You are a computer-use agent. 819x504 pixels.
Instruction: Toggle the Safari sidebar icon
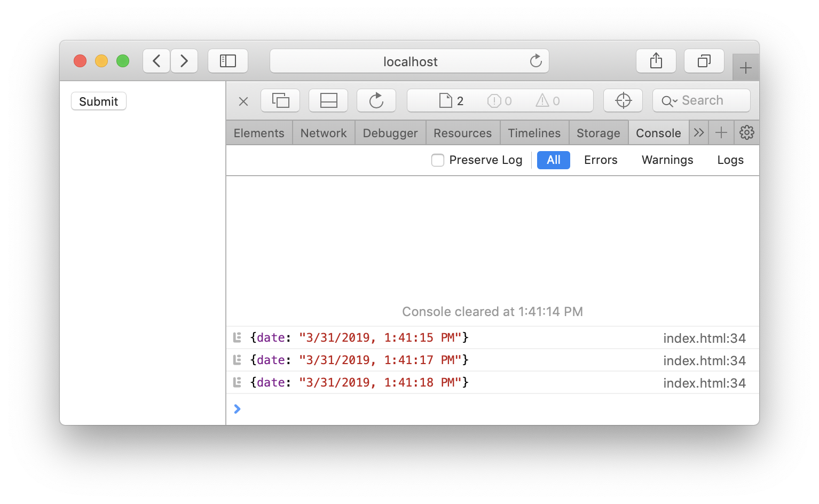[x=228, y=61]
